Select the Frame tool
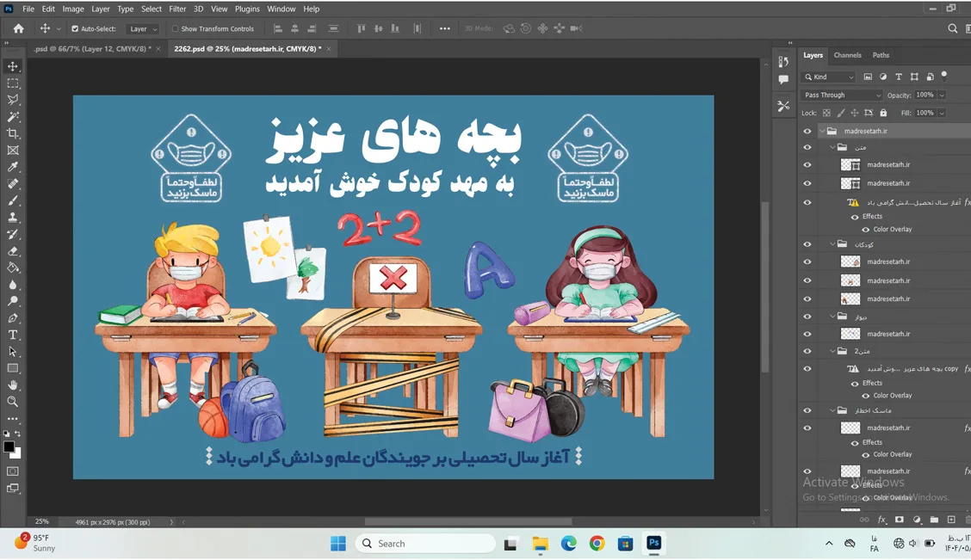 point(12,151)
